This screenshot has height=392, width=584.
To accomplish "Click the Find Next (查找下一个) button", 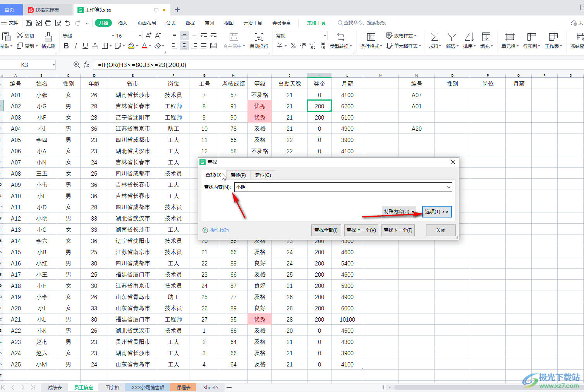I will coord(398,230).
